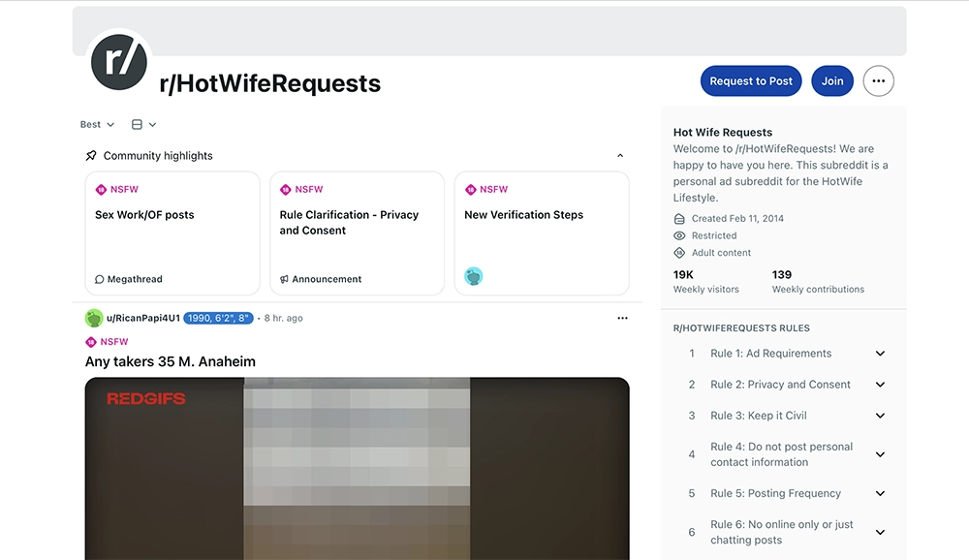This screenshot has width=969, height=560.
Task: Open the post titled Any takers 35 M. Anaheim
Action: [x=171, y=362]
